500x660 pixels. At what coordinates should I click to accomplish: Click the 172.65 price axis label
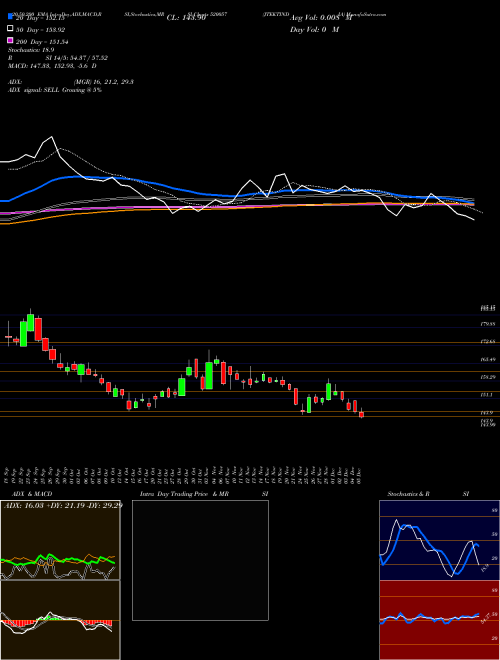(x=489, y=342)
